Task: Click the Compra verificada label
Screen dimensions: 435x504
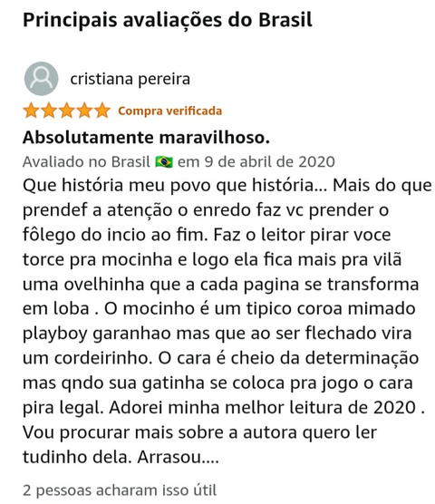Action: [170, 111]
